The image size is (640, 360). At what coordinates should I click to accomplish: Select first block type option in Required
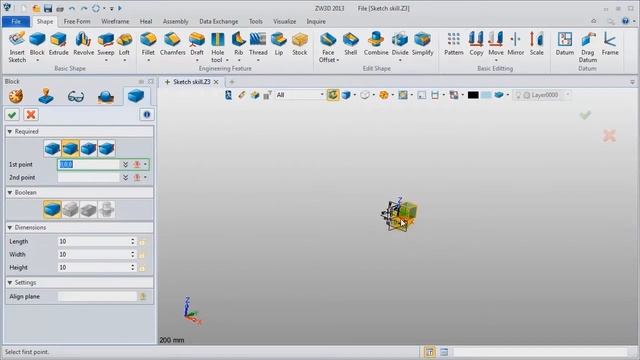point(52,149)
